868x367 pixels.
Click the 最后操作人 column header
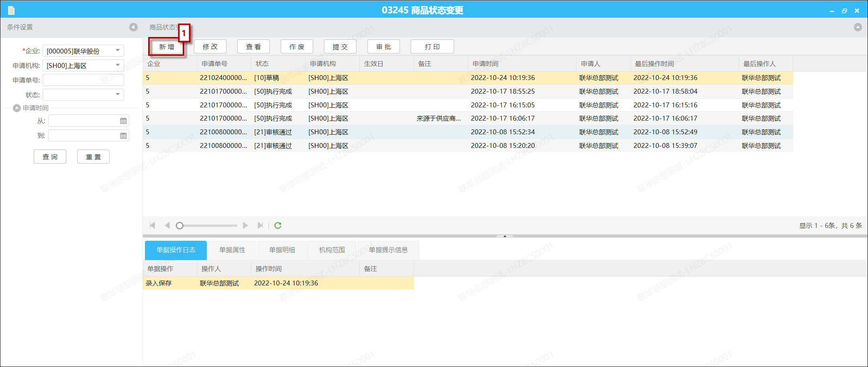pyautogui.click(x=766, y=64)
